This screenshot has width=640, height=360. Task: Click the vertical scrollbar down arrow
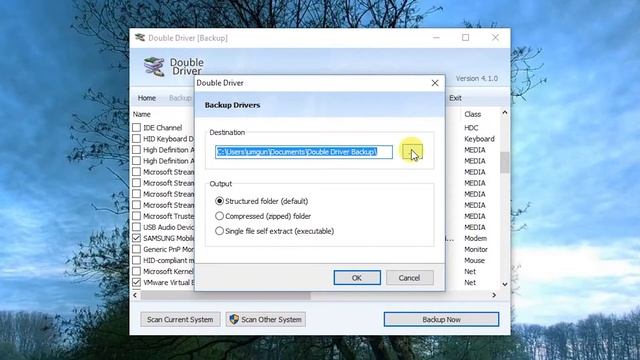tap(505, 284)
